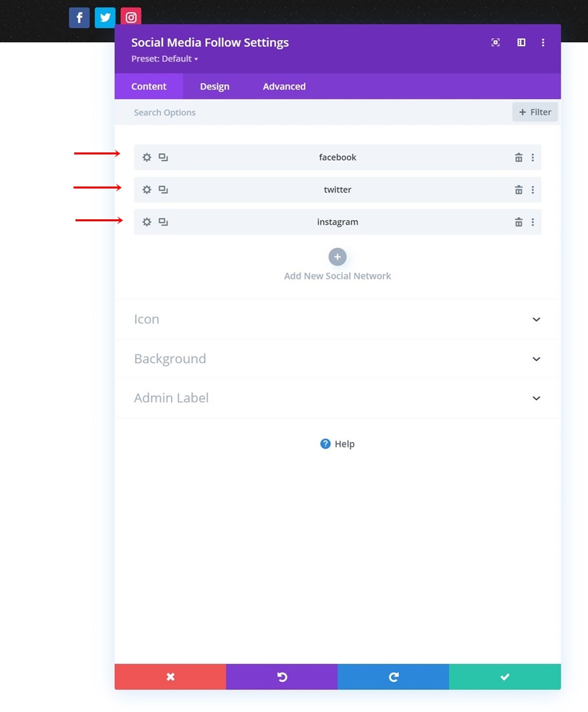Viewport: 588px width, 712px height.
Task: Open more options for facebook item
Action: pyautogui.click(x=533, y=157)
